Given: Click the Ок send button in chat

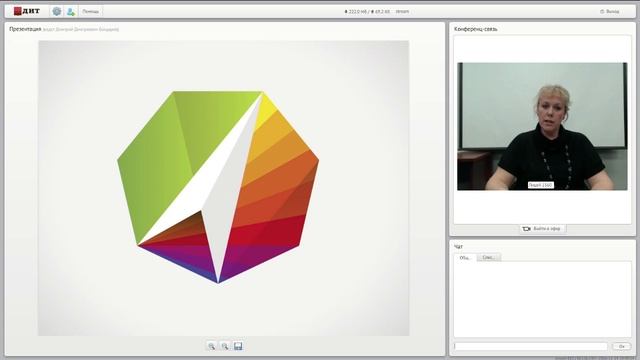Looking at the screenshot, I should tap(622, 346).
